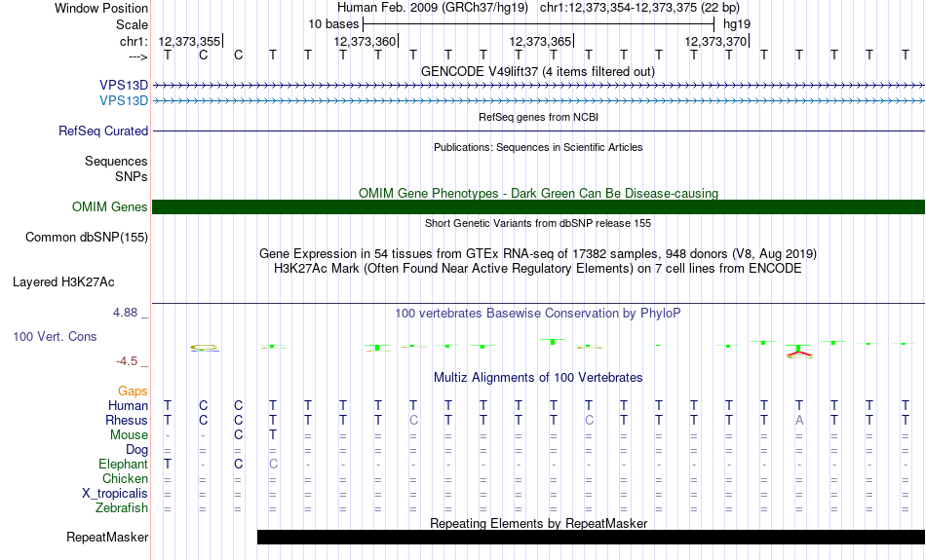Click the RefSeq Curated gene line
This screenshot has width=926, height=560.
click(539, 131)
